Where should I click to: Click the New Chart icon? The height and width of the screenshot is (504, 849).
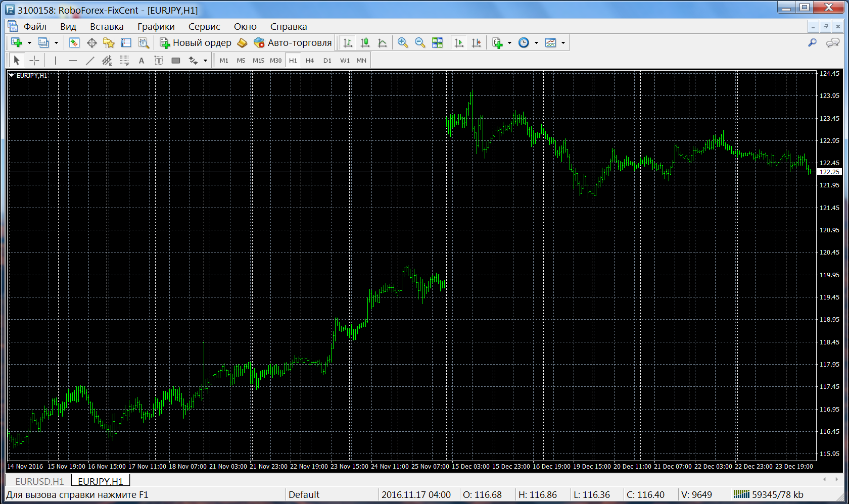tap(17, 43)
